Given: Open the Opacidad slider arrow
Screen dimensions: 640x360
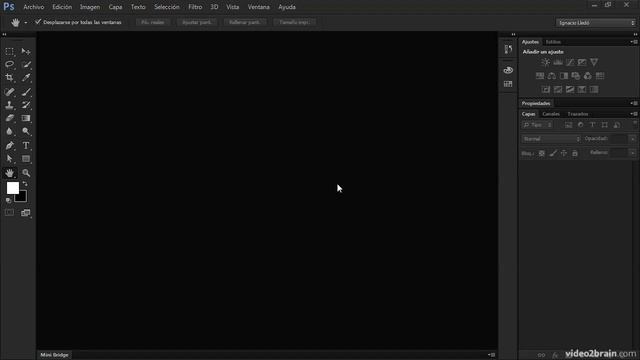Looking at the screenshot, I should click(632, 139).
